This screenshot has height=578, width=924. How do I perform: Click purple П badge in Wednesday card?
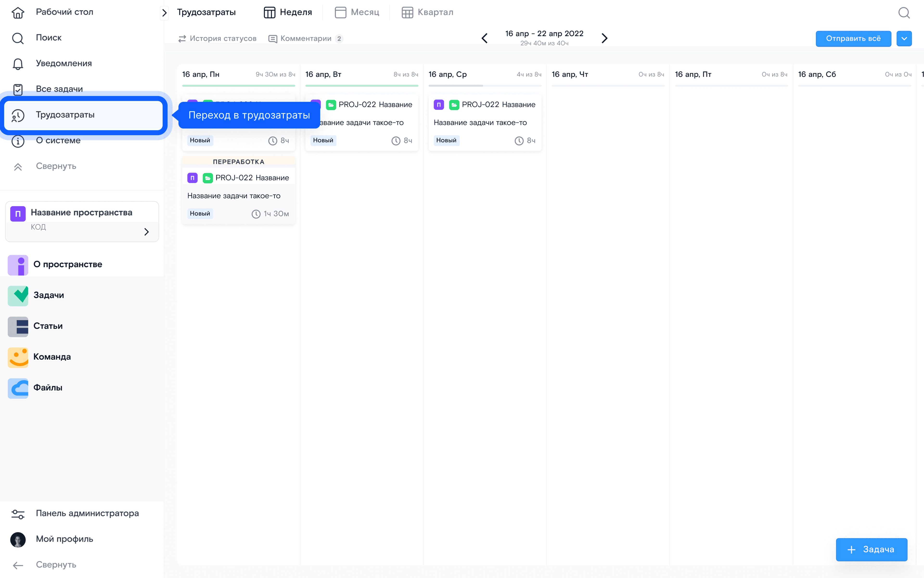(439, 105)
